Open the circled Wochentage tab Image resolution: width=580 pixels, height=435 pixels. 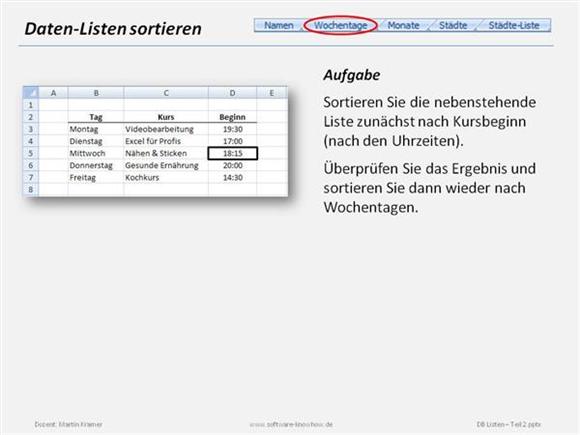pos(340,26)
